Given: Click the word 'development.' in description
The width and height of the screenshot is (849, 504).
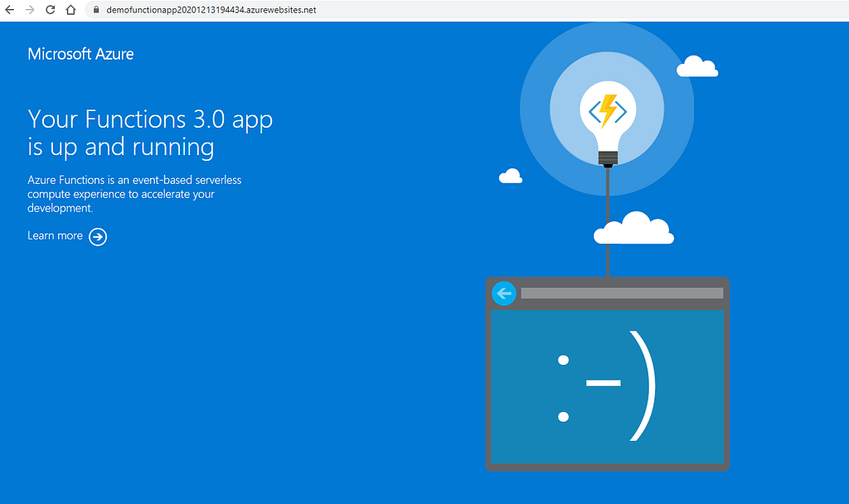Looking at the screenshot, I should 60,208.
